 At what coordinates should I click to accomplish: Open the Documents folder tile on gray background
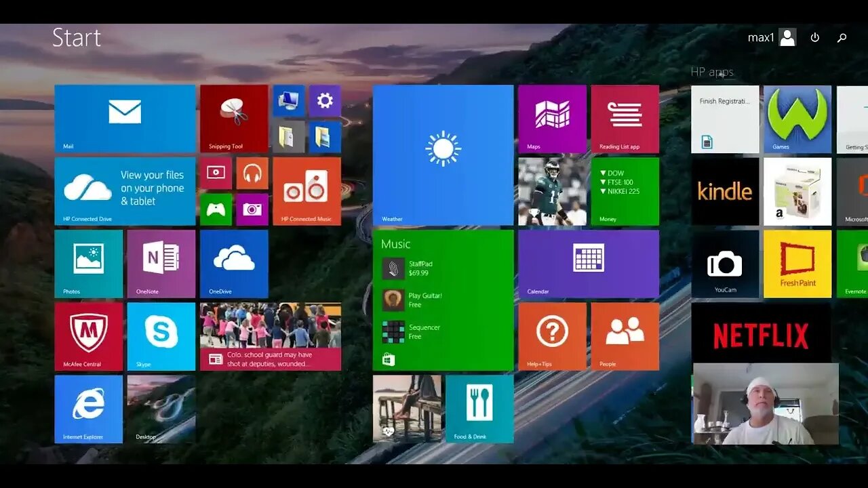click(x=288, y=137)
